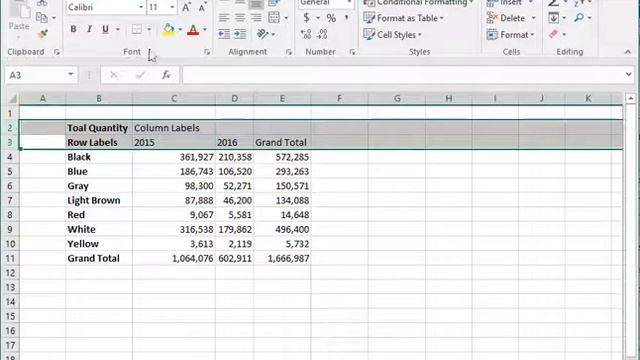Open the font size 11 box
Screen dimensions: 640x360
tap(162, 7)
